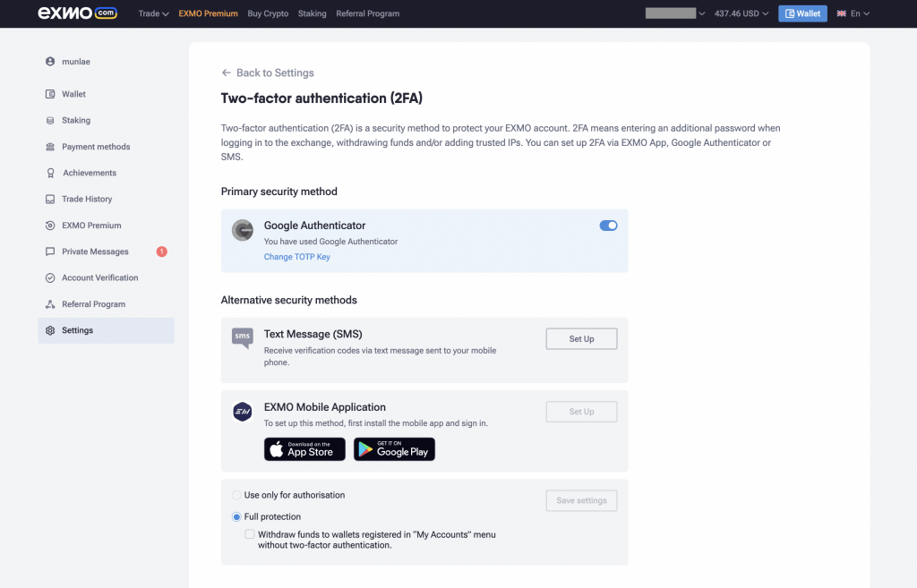
Task: Open the 437.46 USD balance dropdown
Action: [x=741, y=13]
